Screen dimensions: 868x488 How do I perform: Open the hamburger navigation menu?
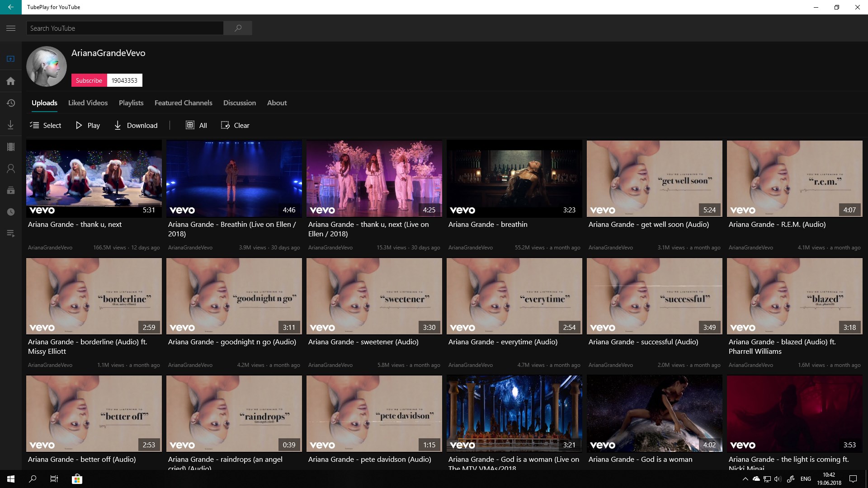(x=11, y=28)
